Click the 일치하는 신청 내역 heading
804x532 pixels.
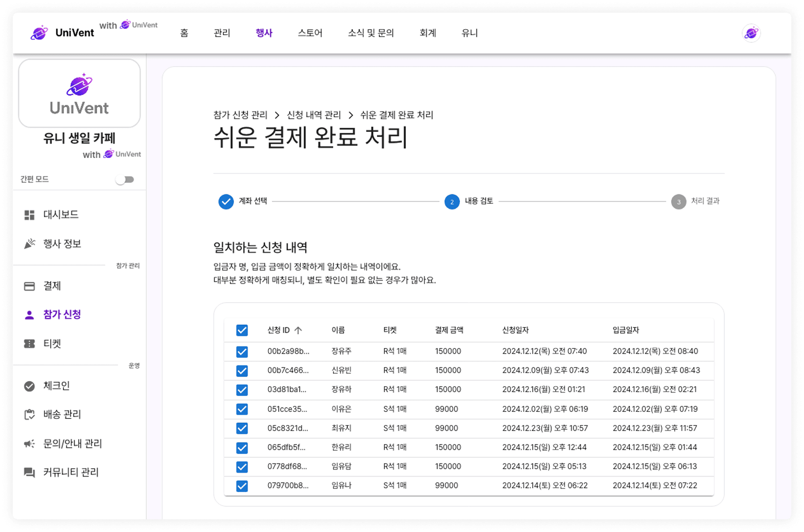pos(260,248)
